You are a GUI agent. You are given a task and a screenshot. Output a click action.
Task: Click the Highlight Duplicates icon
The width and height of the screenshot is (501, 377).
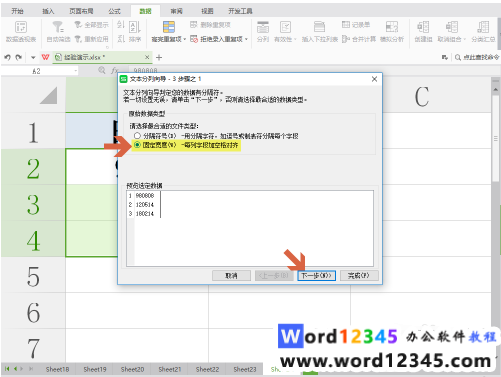tap(169, 27)
